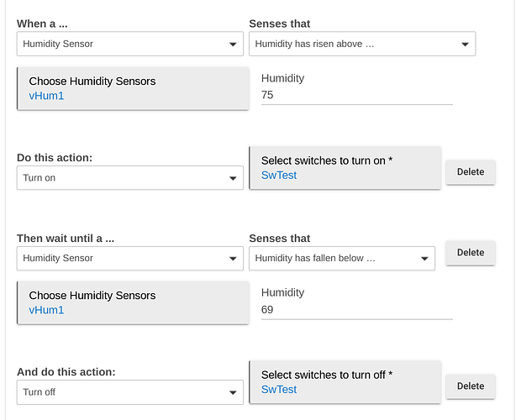
Task: Delete the 'Then wait until' condition
Action: coord(471,253)
